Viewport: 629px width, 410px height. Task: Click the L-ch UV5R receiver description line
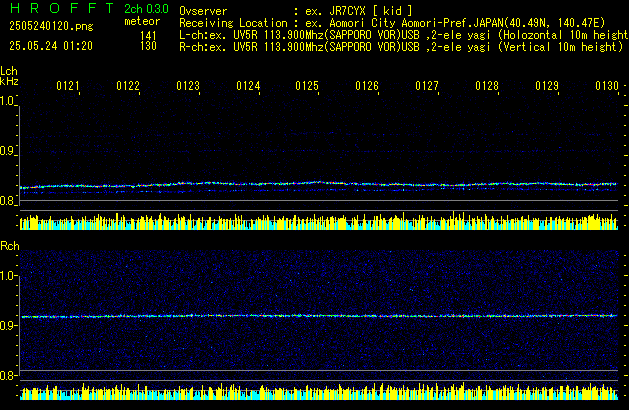coord(404,35)
